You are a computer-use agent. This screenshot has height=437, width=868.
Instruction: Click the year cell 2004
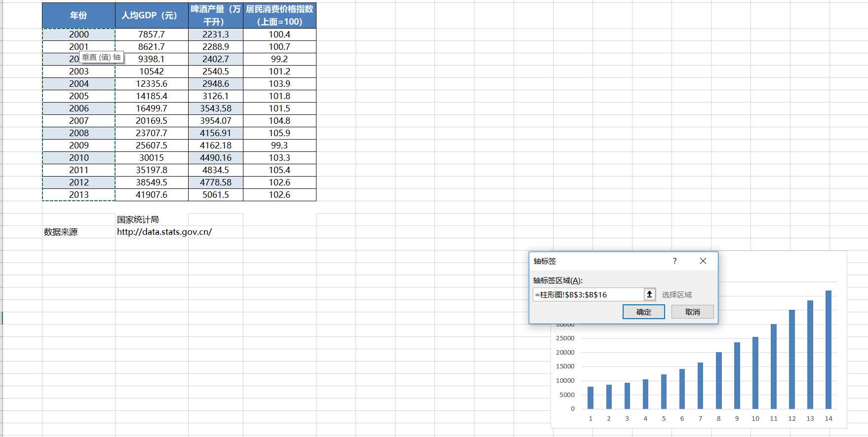point(79,84)
